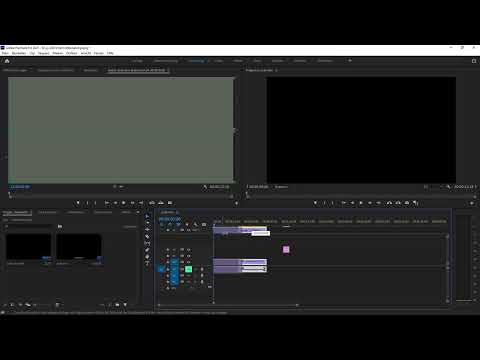
Task: Click the timeline blue playhead timecode
Action: point(170,219)
